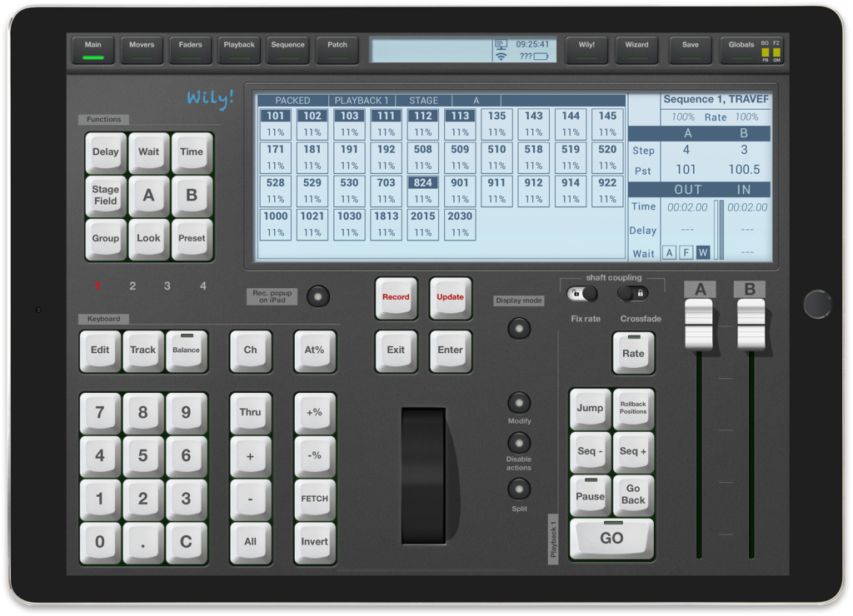Image resolution: width=853 pixels, height=616 pixels.
Task: Toggle the Crossfade lock switch
Action: 633,293
